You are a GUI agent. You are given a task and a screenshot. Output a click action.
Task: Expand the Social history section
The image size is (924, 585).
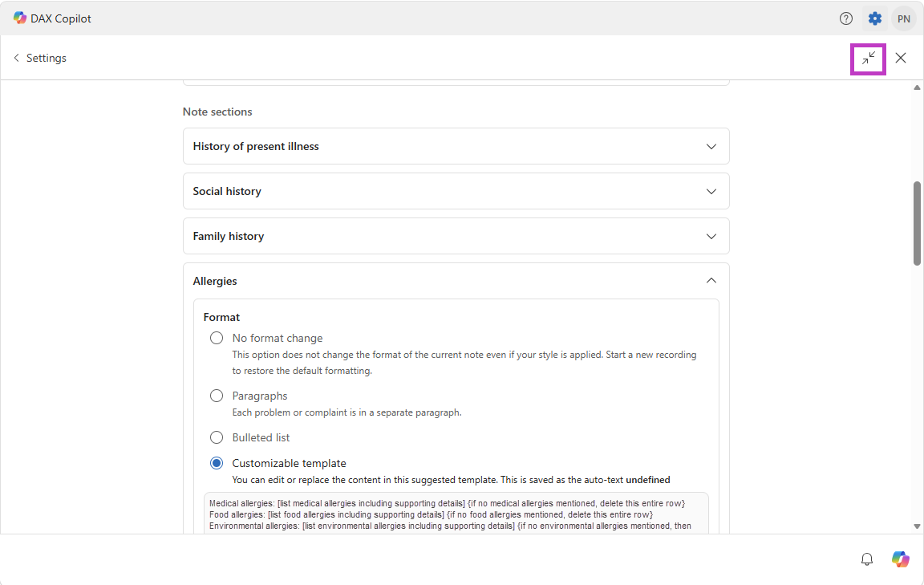tap(456, 191)
